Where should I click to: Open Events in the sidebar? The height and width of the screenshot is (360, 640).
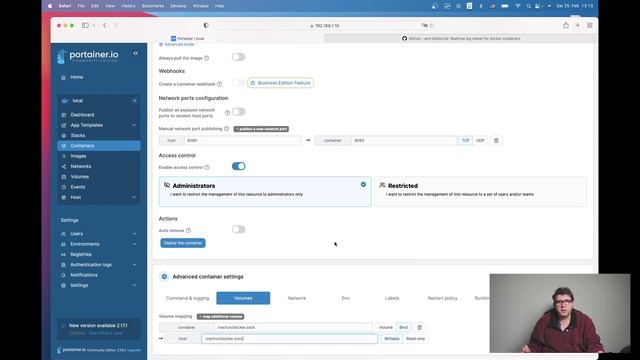point(78,187)
